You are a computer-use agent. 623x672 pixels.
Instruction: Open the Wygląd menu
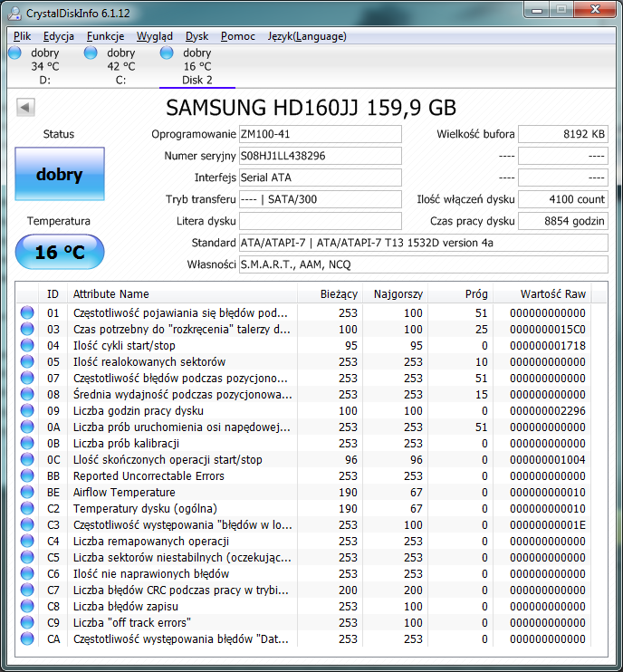pyautogui.click(x=155, y=36)
